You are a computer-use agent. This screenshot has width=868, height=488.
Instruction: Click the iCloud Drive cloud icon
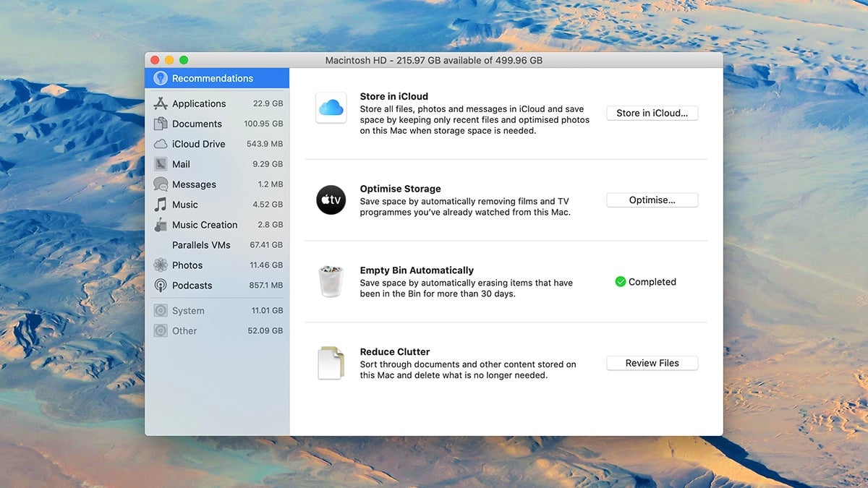coord(161,143)
